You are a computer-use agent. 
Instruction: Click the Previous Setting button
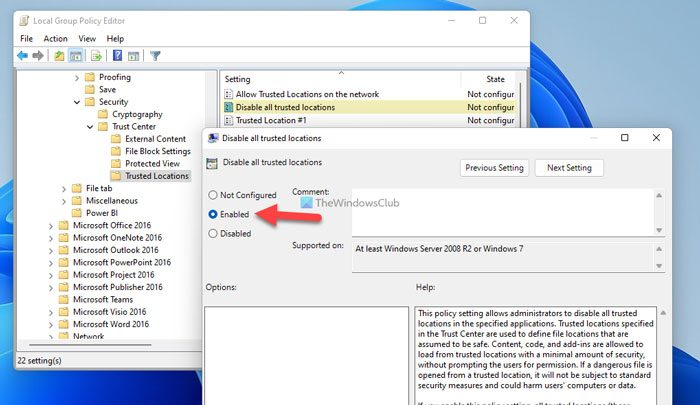click(494, 168)
